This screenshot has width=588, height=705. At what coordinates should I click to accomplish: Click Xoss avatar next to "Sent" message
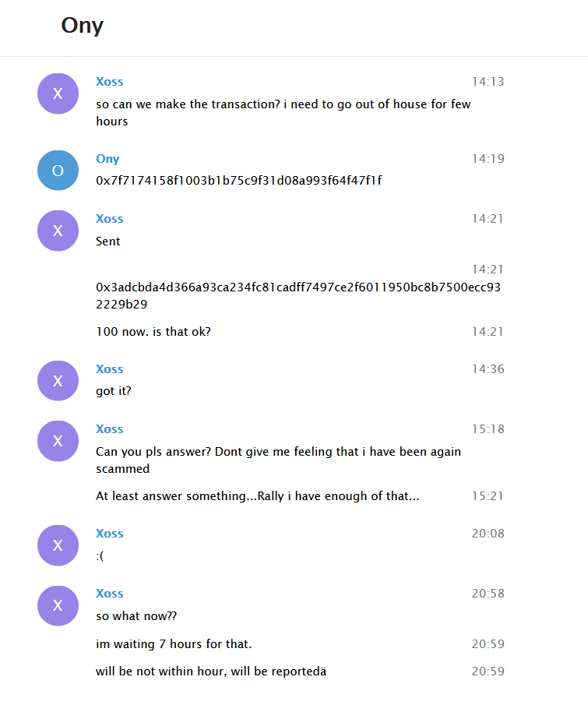tap(58, 231)
